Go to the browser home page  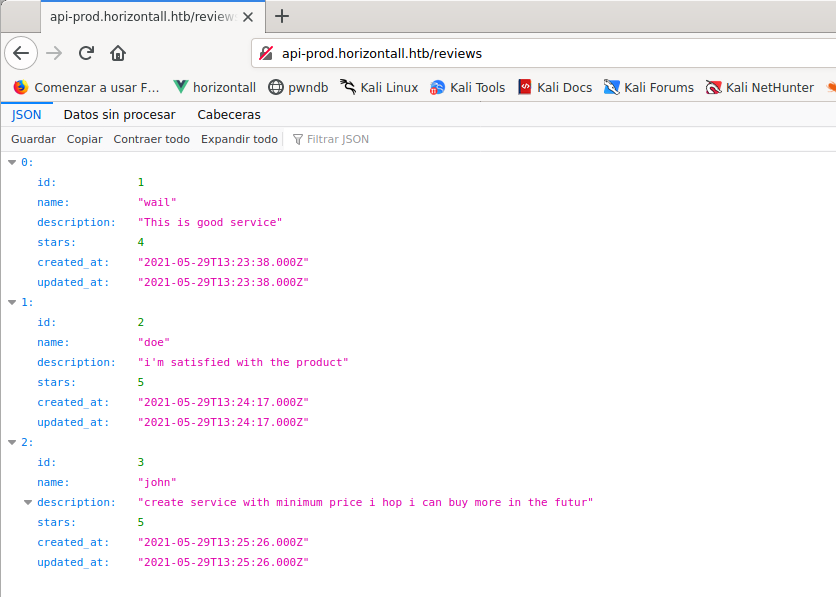pos(118,53)
